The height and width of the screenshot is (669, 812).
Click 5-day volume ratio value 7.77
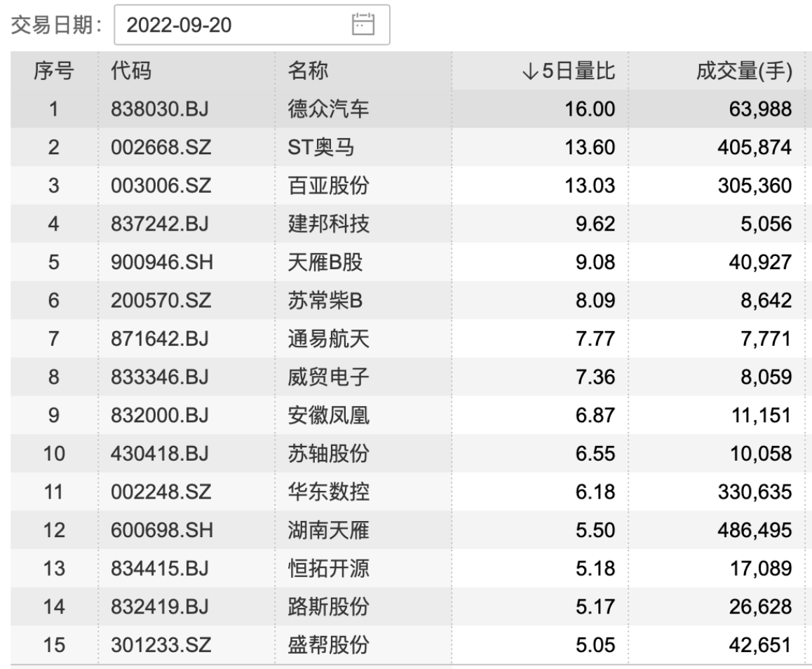595,339
